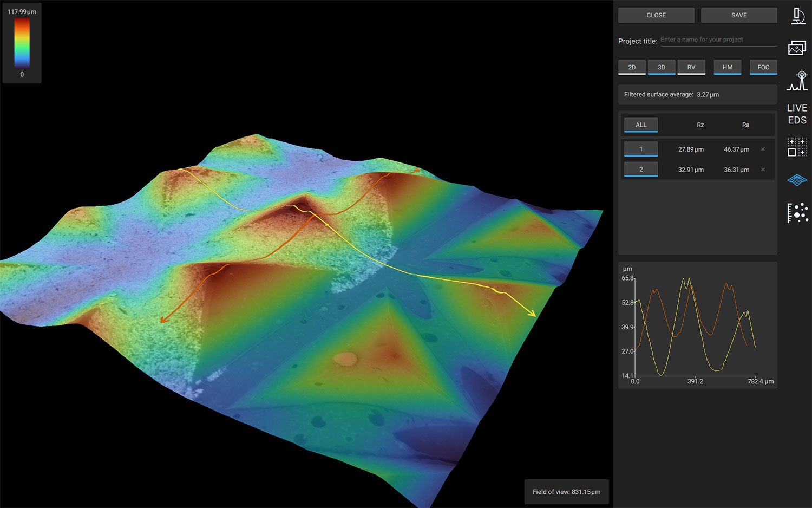
Task: Toggle the HM height map overlay
Action: (x=727, y=67)
